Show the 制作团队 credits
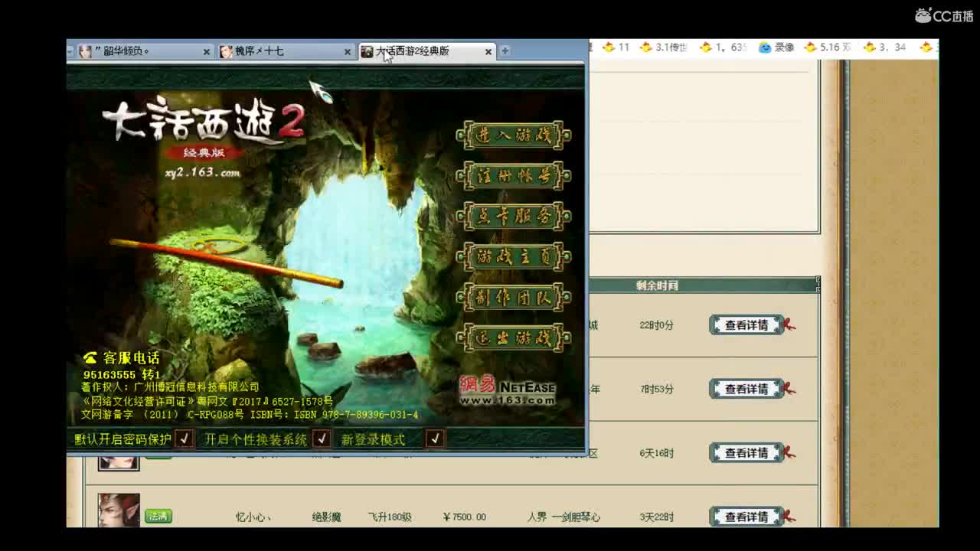The width and height of the screenshot is (980, 551). point(514,298)
